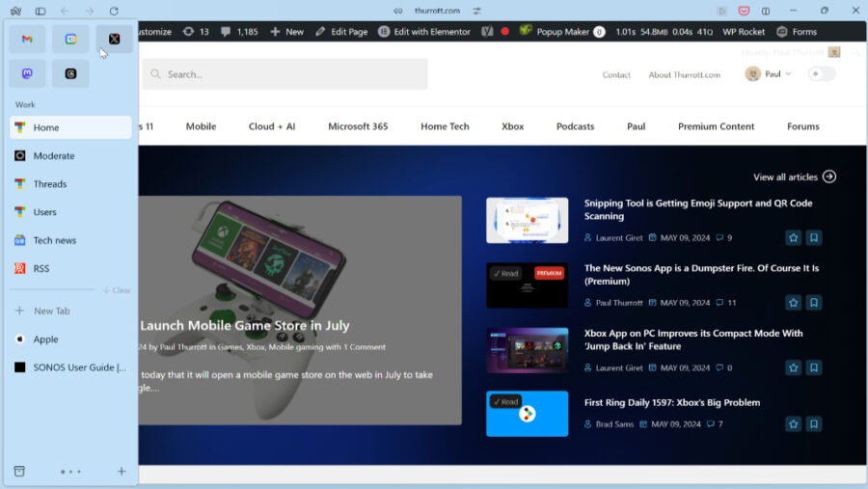
Task: Toggle the sidebar visibility button
Action: click(x=41, y=11)
